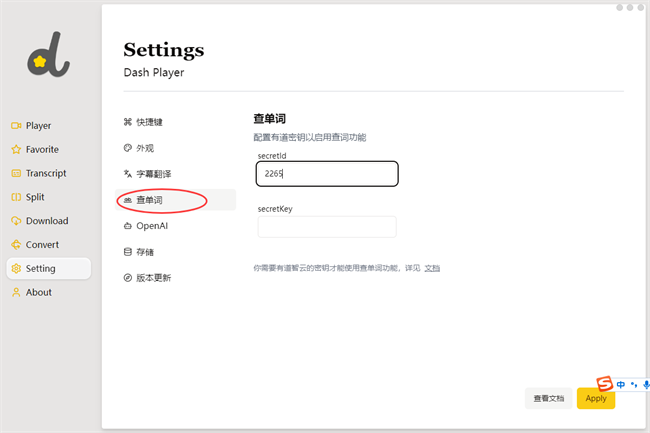The image size is (650, 433).
Task: Open 快捷键 shortcut settings
Action: click(x=175, y=122)
